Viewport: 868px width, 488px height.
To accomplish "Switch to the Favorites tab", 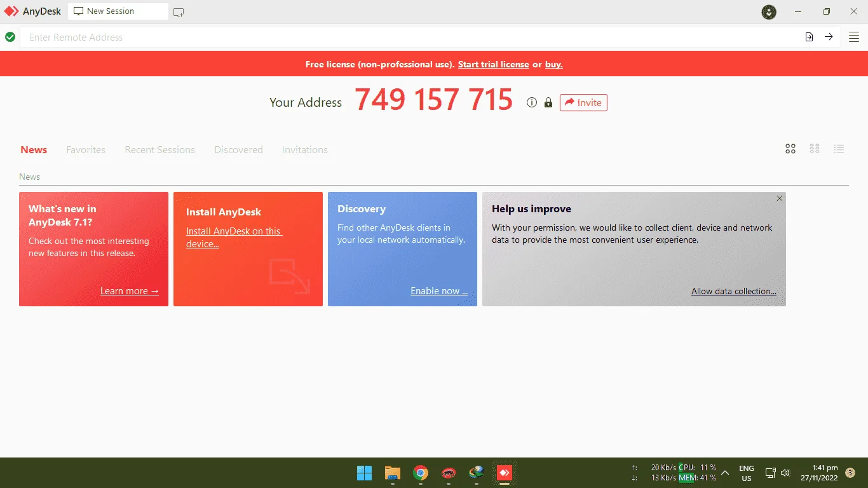I will coord(86,150).
